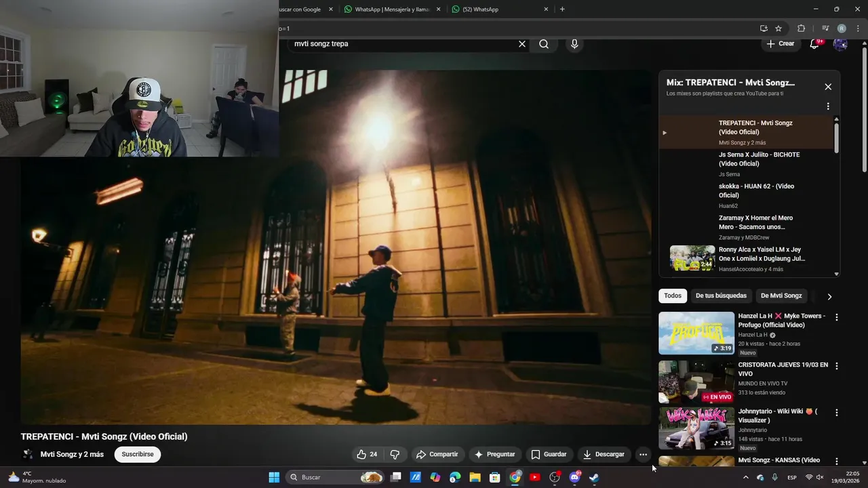Dislike the video with thumbs down

pyautogui.click(x=395, y=454)
